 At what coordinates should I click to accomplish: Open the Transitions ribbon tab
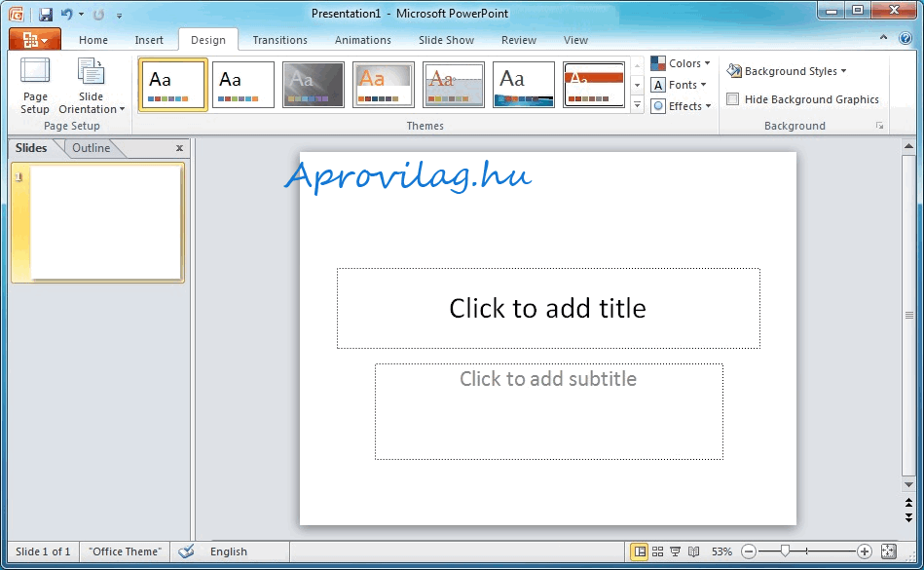(x=279, y=40)
